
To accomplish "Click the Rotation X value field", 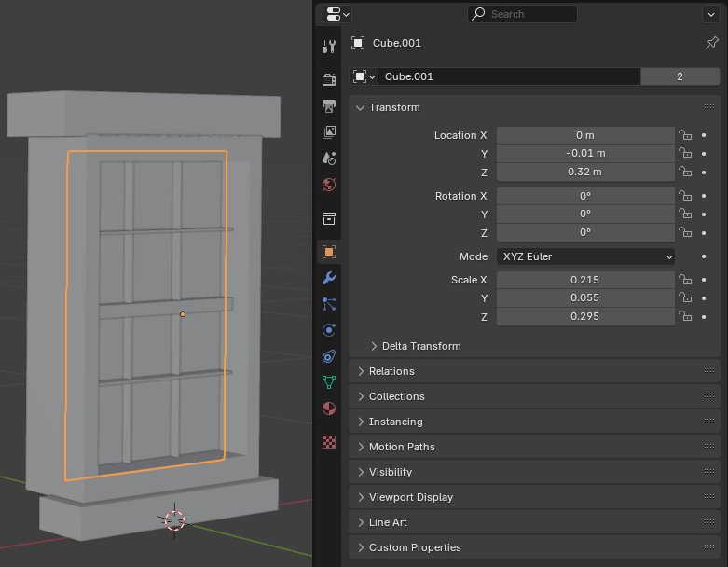I will (x=585, y=196).
